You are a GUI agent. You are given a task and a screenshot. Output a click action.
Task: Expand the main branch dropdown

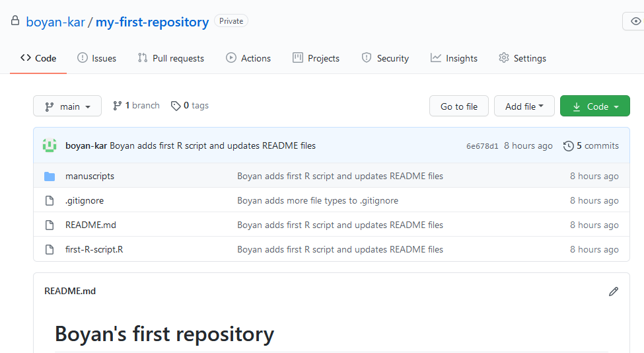coord(67,106)
